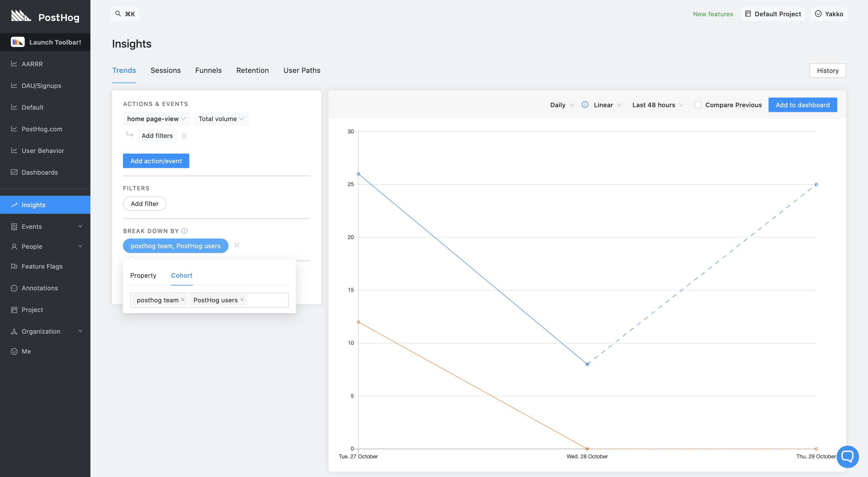Delete the home page-view event row
The width and height of the screenshot is (868, 477).
(x=184, y=136)
